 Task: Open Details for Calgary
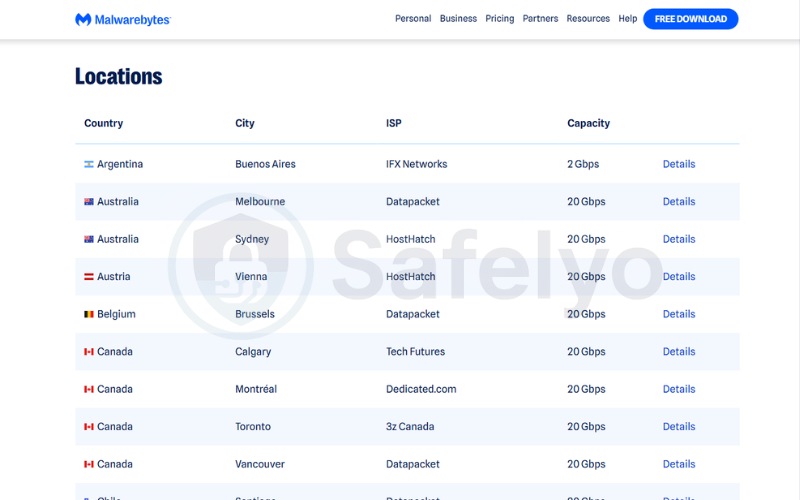click(679, 352)
